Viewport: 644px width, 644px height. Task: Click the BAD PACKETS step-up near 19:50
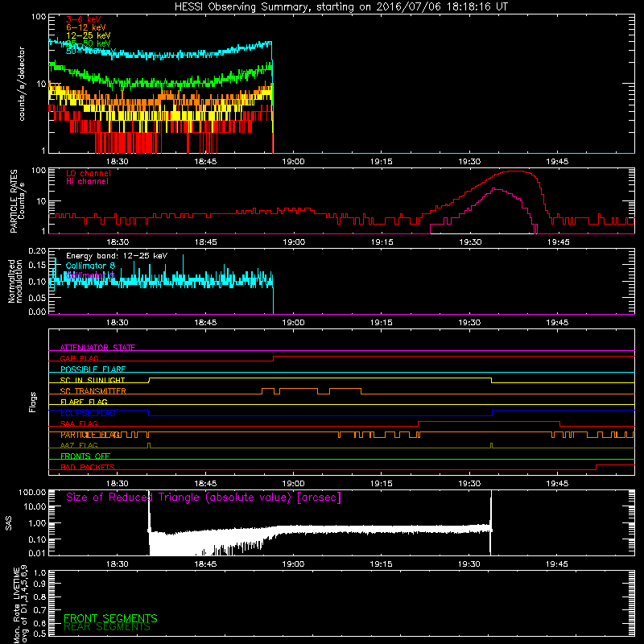pyautogui.click(x=596, y=468)
